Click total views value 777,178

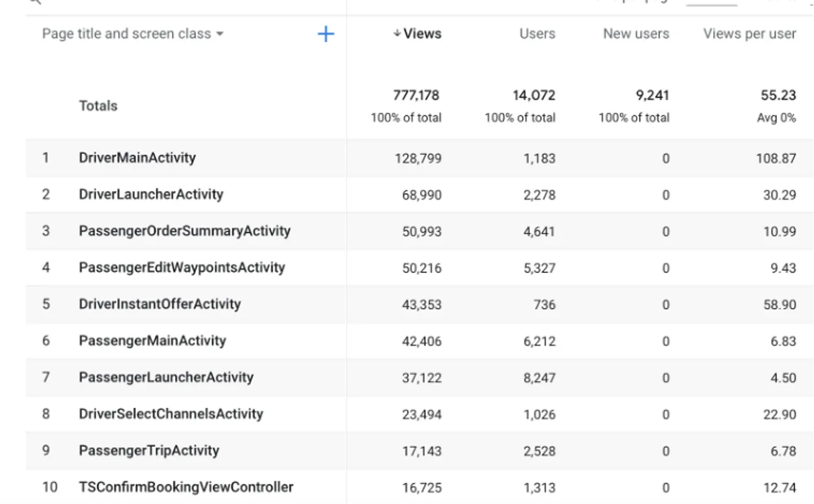[x=416, y=95]
